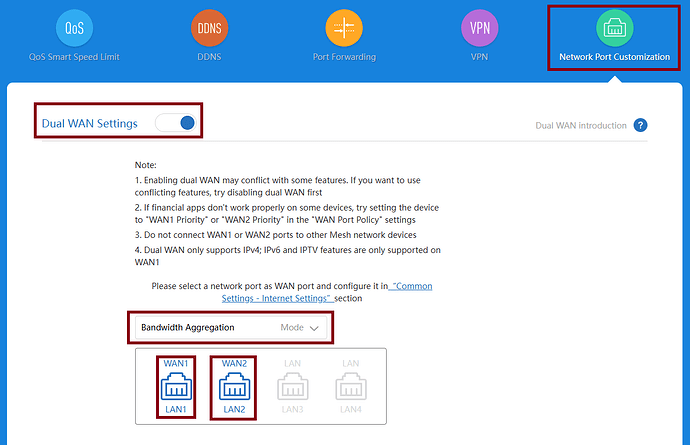
Task: Open the VPN icon
Action: [480, 28]
